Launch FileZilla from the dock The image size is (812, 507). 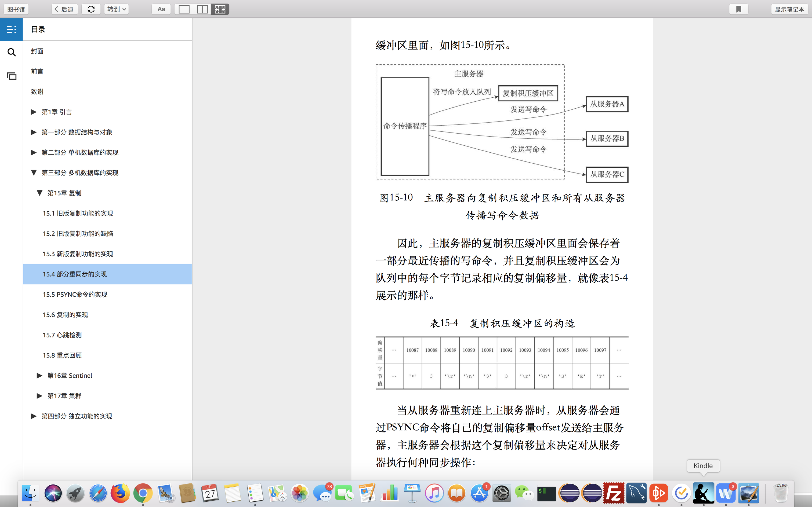point(614,493)
